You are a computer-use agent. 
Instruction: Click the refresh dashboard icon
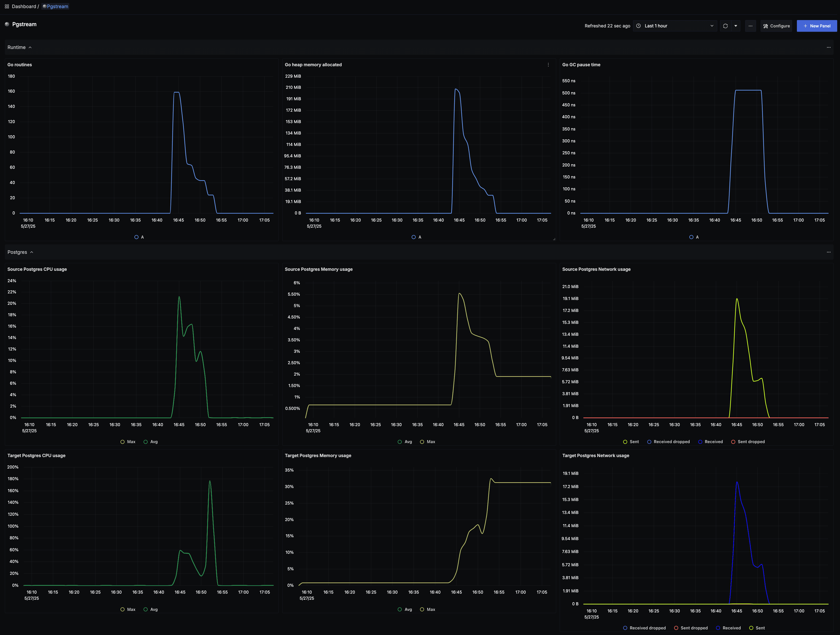725,26
